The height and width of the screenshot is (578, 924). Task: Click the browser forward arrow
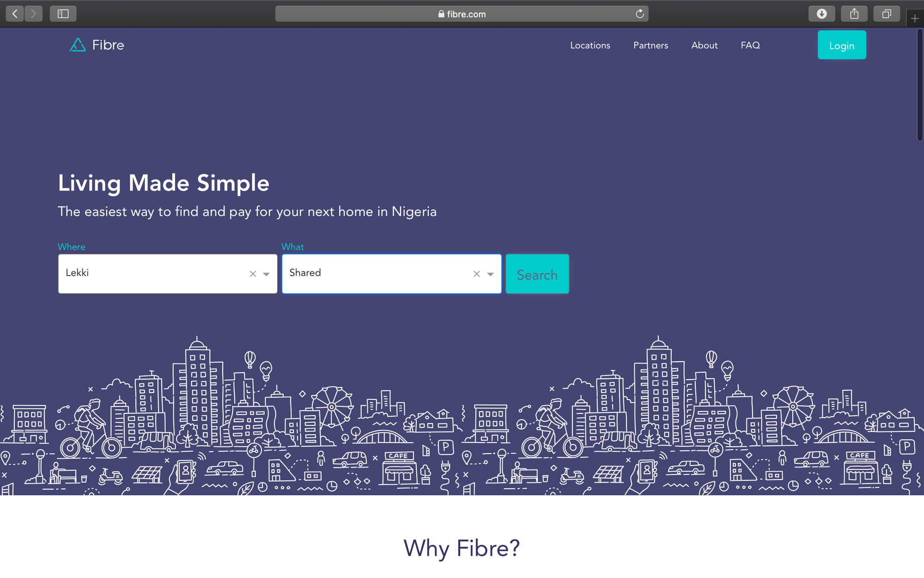tap(33, 14)
